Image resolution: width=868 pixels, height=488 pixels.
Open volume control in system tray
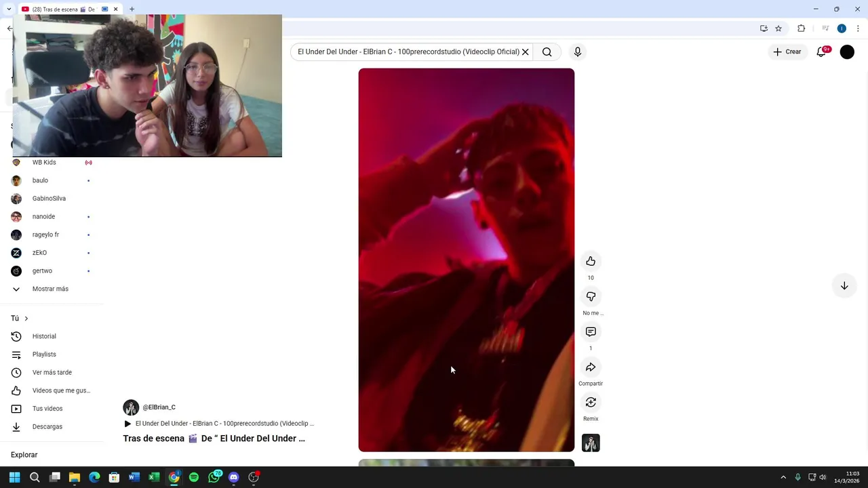[x=823, y=477]
